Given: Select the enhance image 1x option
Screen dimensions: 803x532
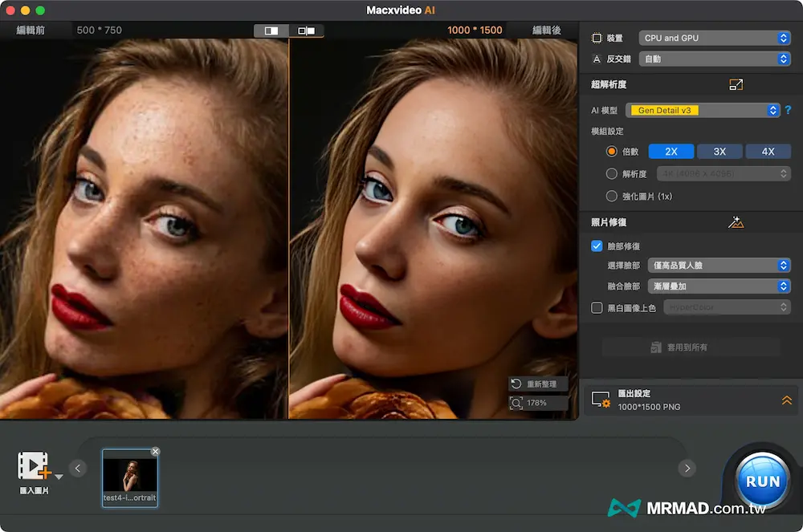Looking at the screenshot, I should (612, 197).
